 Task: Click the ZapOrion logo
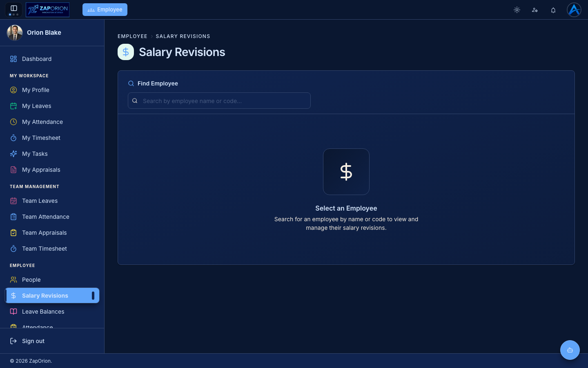[47, 10]
